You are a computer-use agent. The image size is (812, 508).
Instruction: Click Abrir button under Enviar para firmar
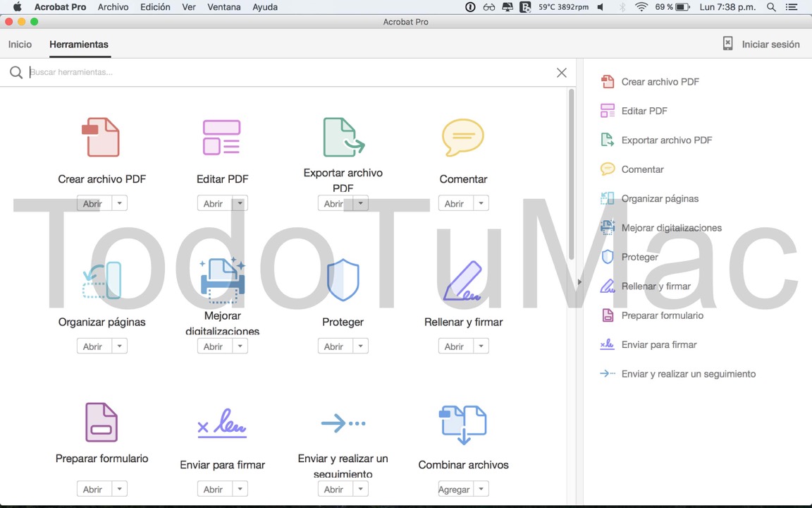pyautogui.click(x=214, y=489)
